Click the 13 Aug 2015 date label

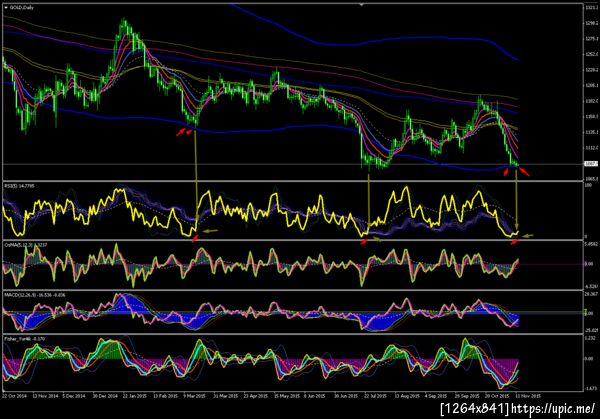[x=407, y=396]
